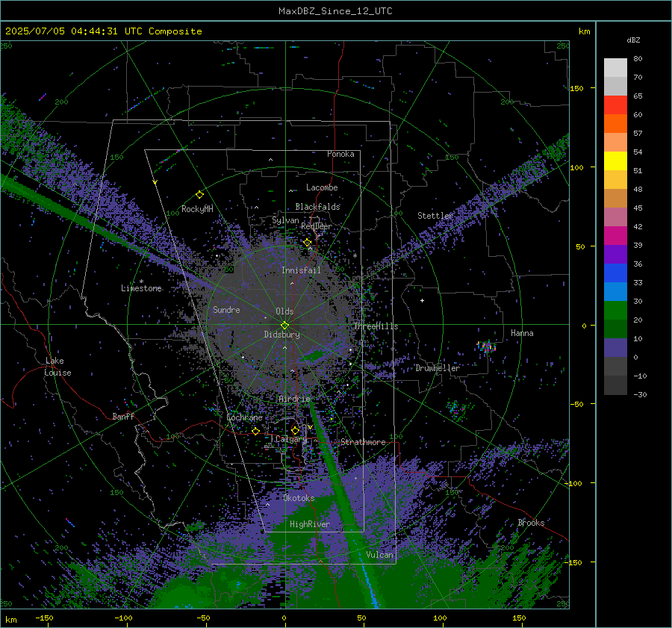Click the Airdrie city label
The height and width of the screenshot is (628, 672).
(x=294, y=399)
